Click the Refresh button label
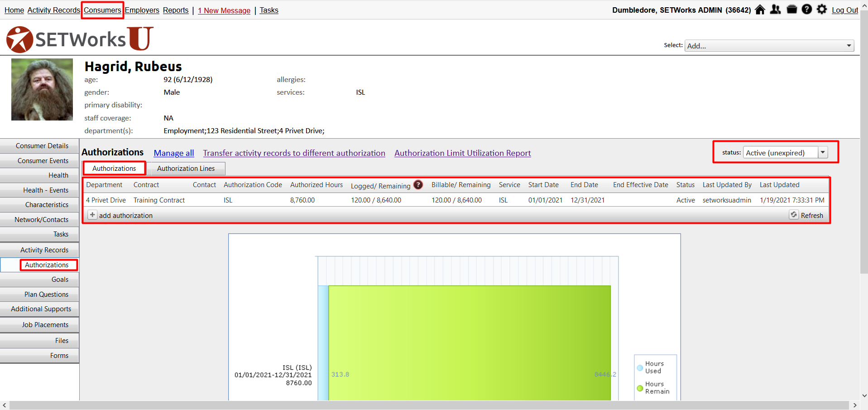868x410 pixels. click(812, 216)
